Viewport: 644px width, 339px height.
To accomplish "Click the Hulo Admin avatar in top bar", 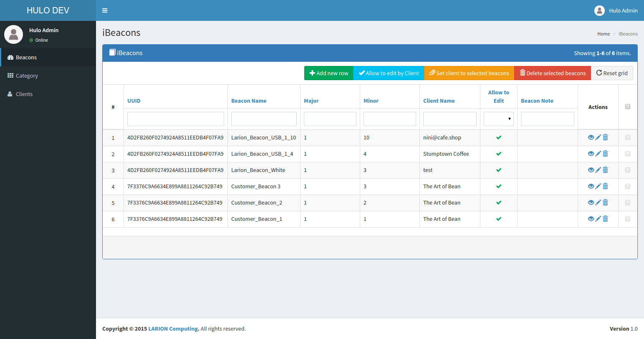I will point(599,10).
